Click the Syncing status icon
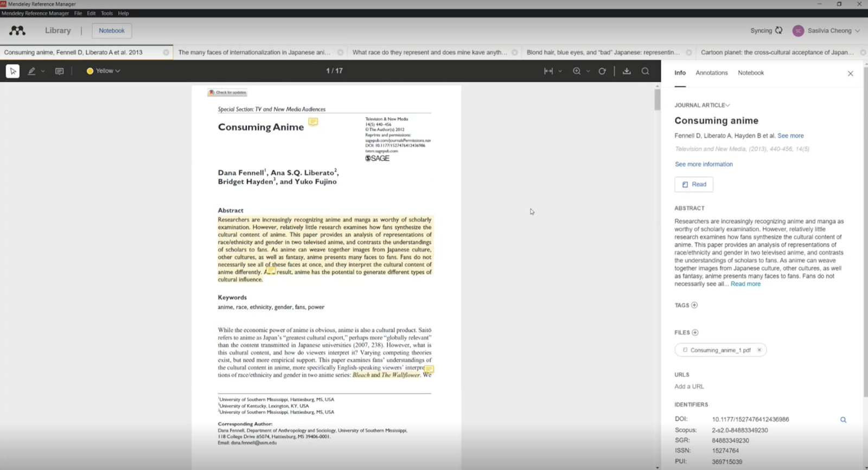 [x=779, y=31]
